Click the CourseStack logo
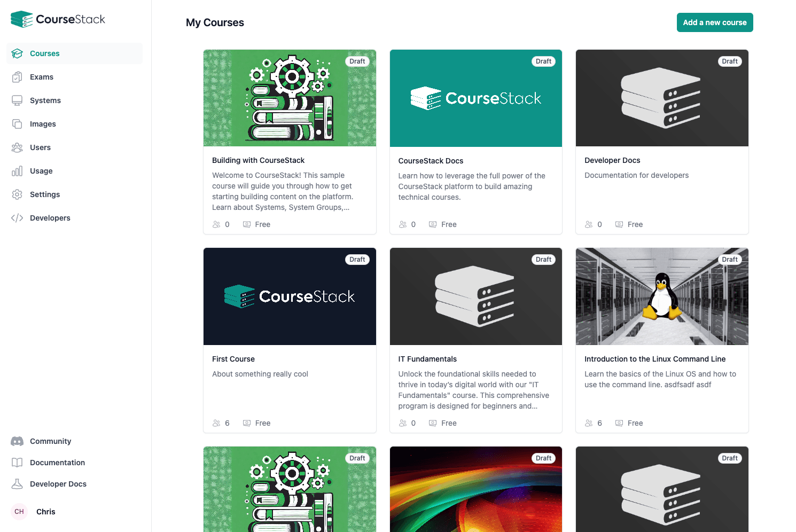The width and height of the screenshot is (796, 532). point(58,19)
